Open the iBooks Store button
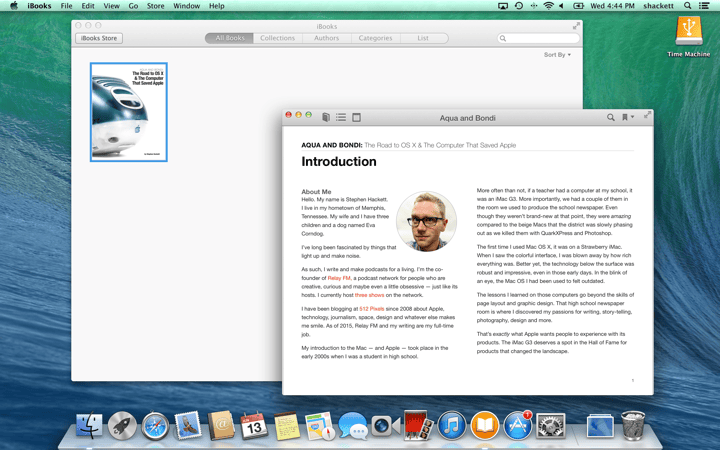This screenshot has height=450, width=720. click(x=99, y=38)
